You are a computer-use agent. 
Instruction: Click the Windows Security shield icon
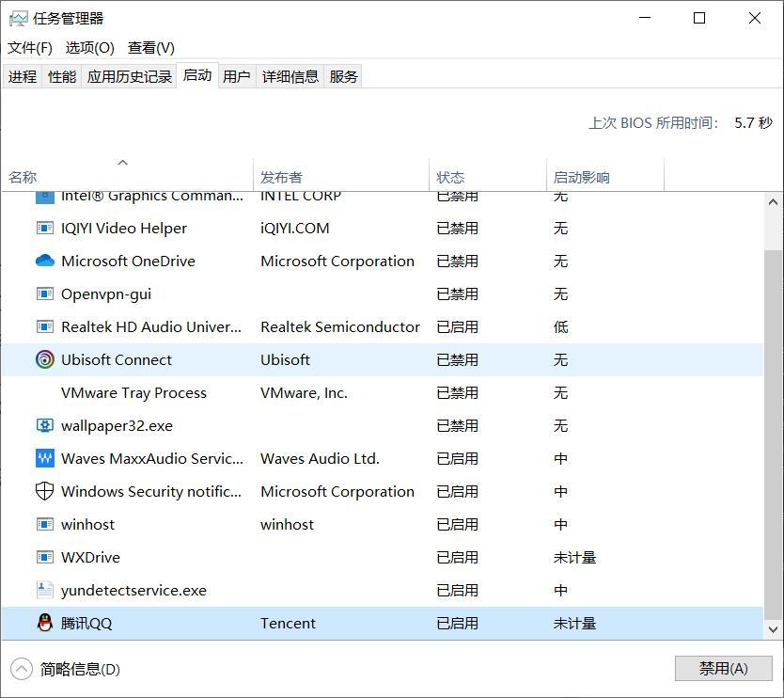pyautogui.click(x=44, y=492)
